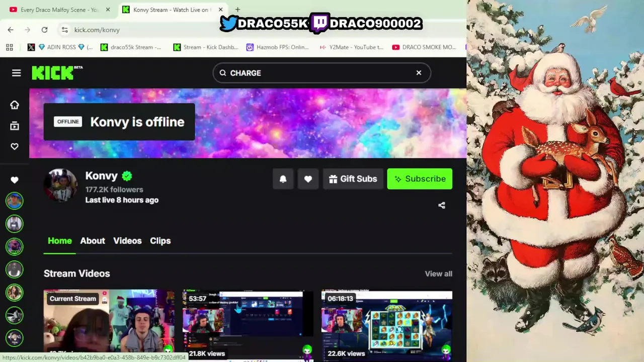Close the Every Draco Malfoy Scene tab
The image size is (644, 362).
tap(108, 10)
